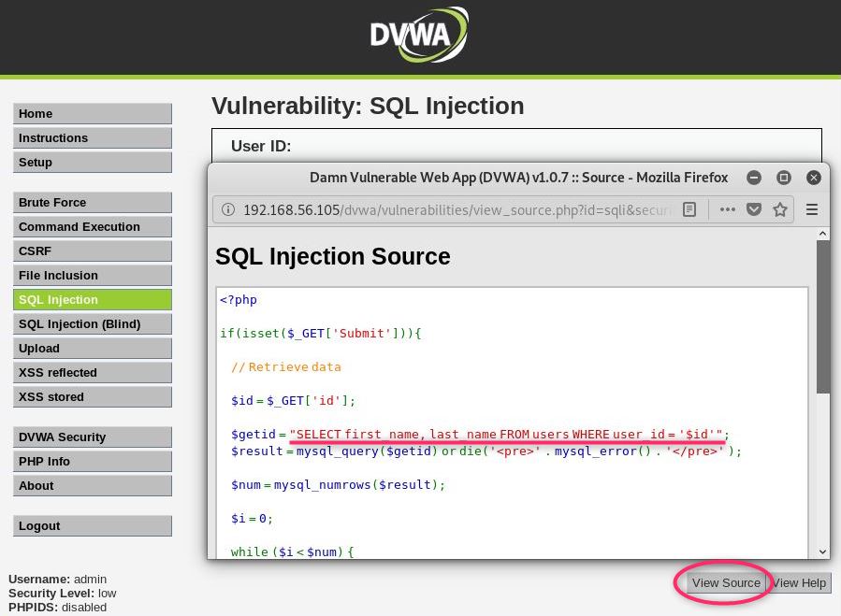The width and height of the screenshot is (841, 616).
Task: Open XSS reflected page
Action: pyautogui.click(x=93, y=373)
